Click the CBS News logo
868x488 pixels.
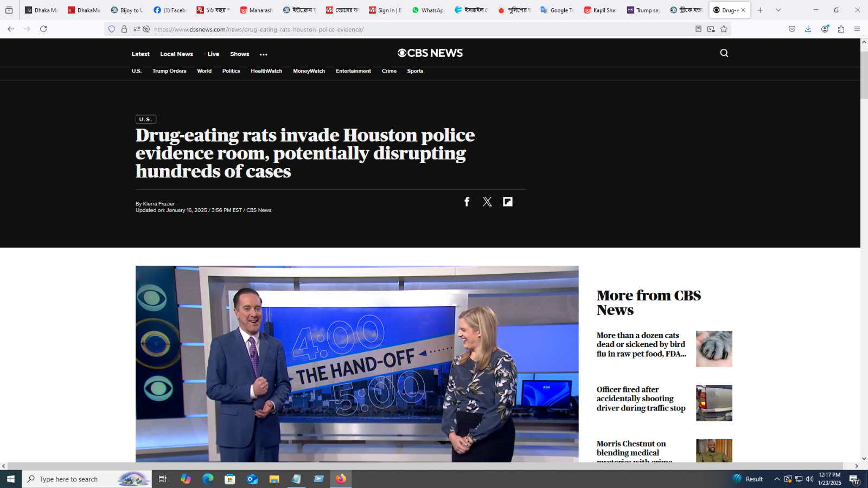coord(430,53)
